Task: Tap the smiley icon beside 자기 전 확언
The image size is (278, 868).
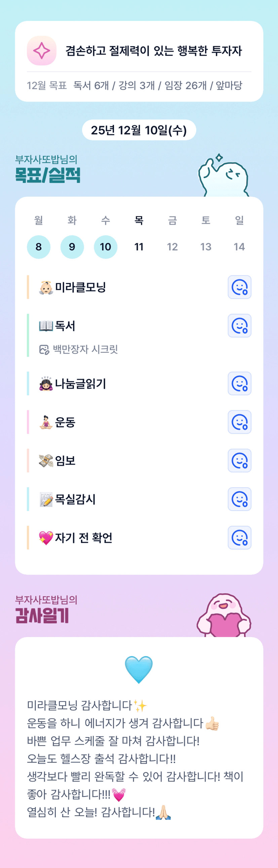Action: coord(239,538)
